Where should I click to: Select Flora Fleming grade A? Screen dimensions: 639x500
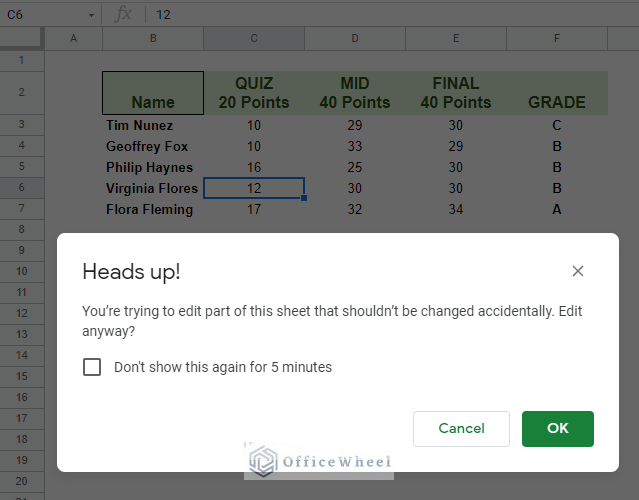[x=557, y=209]
